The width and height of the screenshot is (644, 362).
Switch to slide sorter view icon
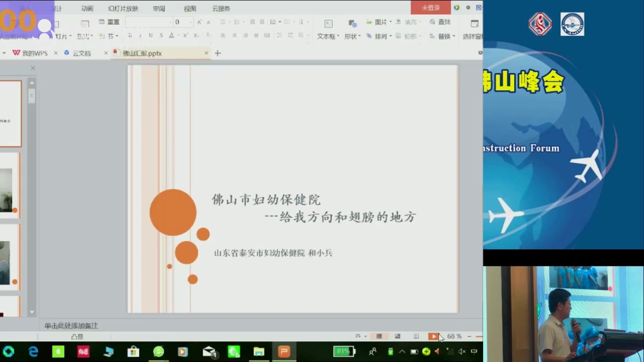[x=397, y=336]
